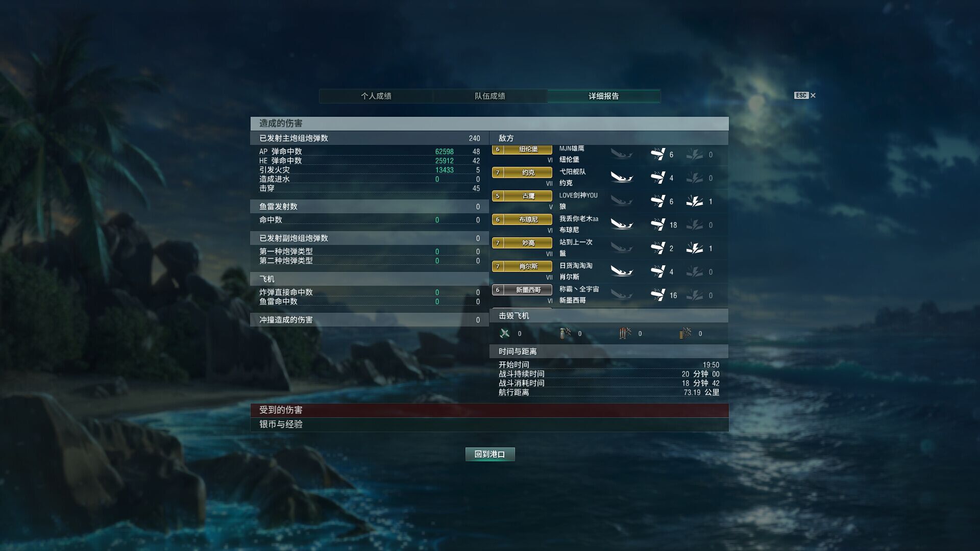
Task: Switch to the 队伍成绩 tab
Action: pyautogui.click(x=490, y=96)
